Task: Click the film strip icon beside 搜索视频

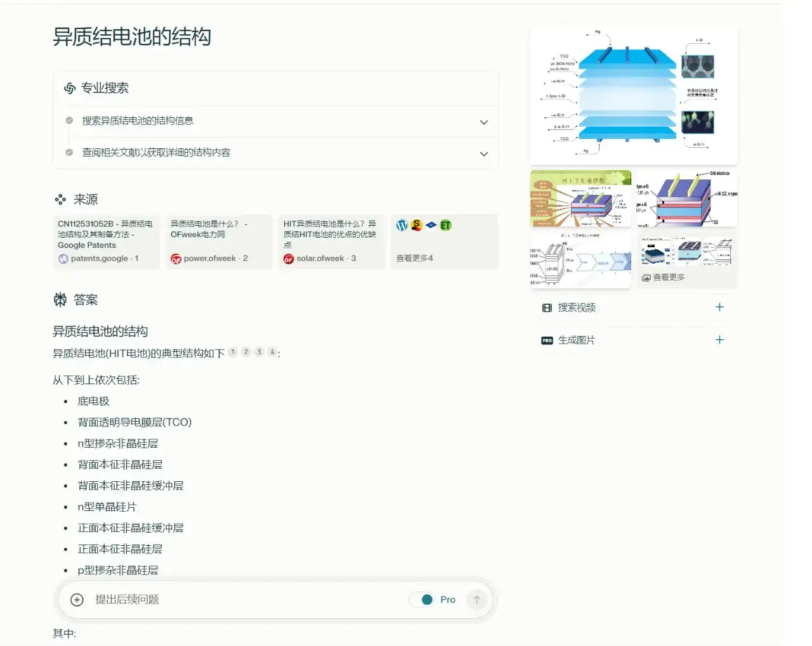Action: coord(547,307)
